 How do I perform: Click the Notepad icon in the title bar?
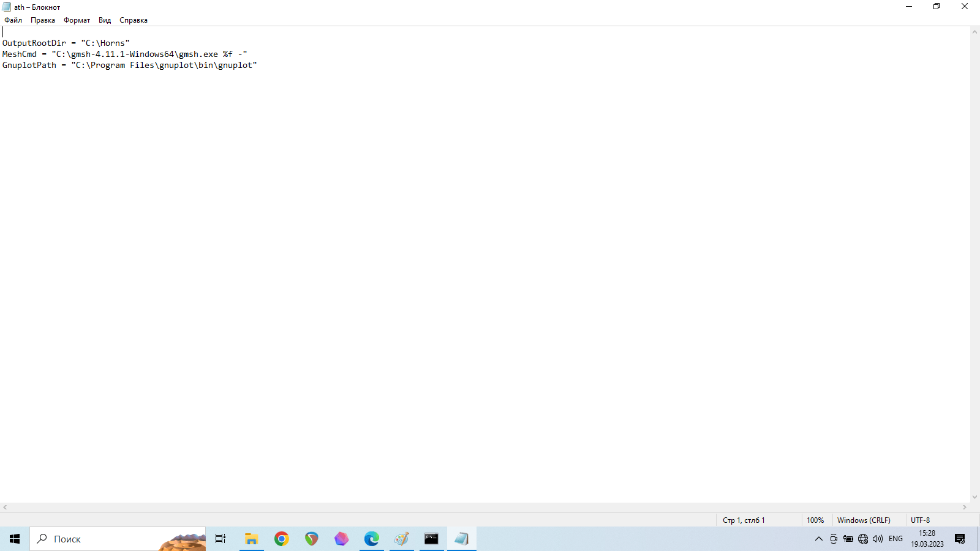coord(7,7)
